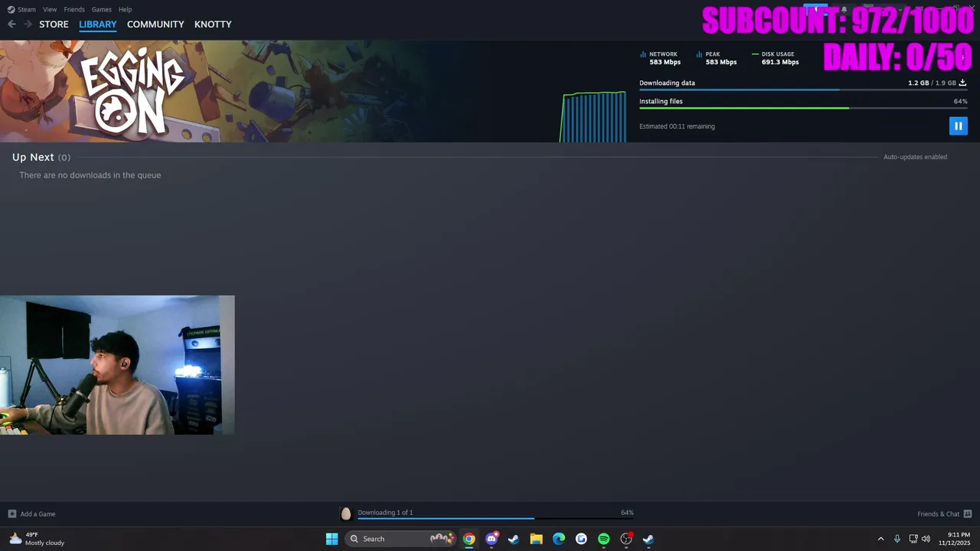
Task: Open the View menu
Action: coord(50,9)
